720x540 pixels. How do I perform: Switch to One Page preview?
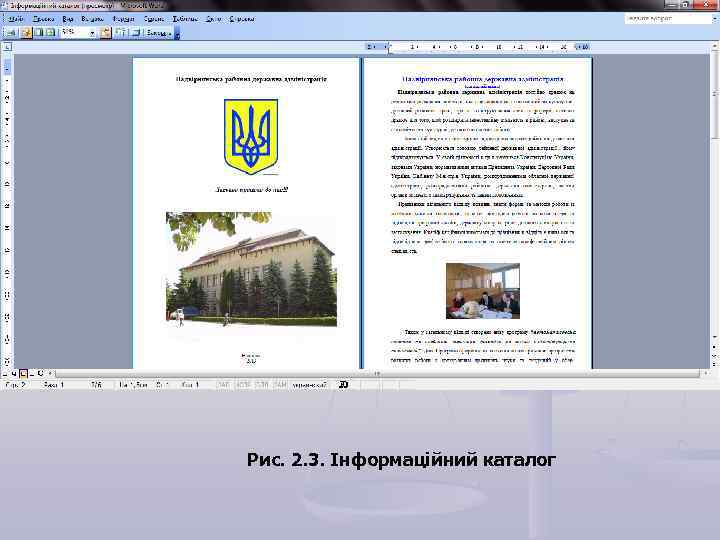pos(39,33)
